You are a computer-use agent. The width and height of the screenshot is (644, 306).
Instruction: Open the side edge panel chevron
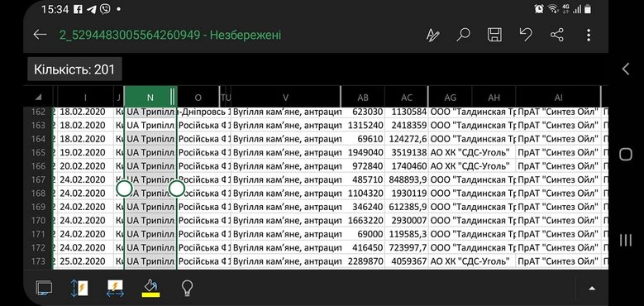(x=626, y=69)
